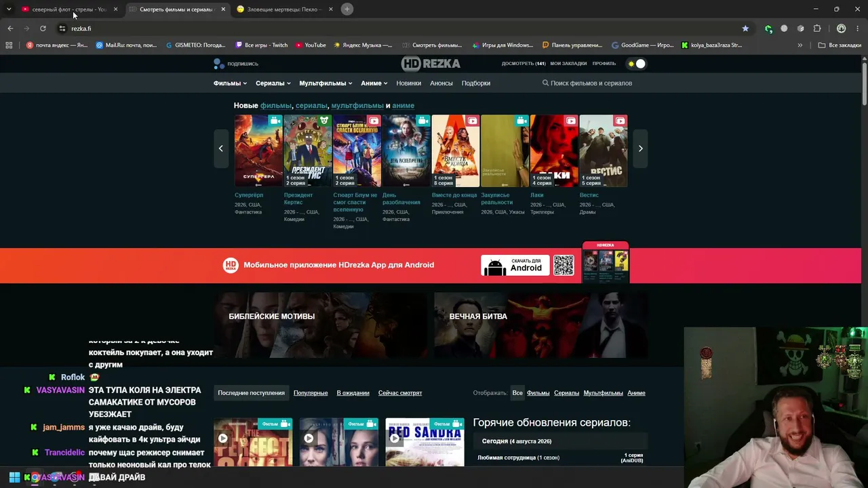868x488 pixels.
Task: Expand the Фильмы dropdown menu
Action: click(231, 83)
